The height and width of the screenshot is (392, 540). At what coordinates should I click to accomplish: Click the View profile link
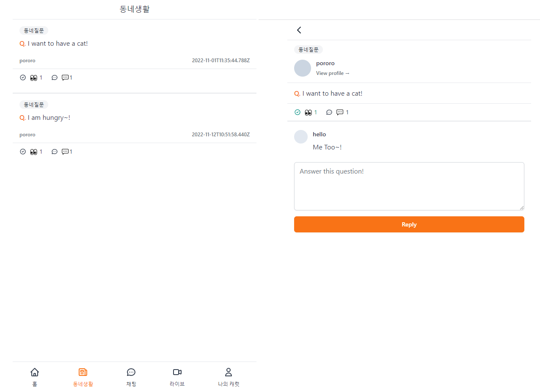[333, 73]
